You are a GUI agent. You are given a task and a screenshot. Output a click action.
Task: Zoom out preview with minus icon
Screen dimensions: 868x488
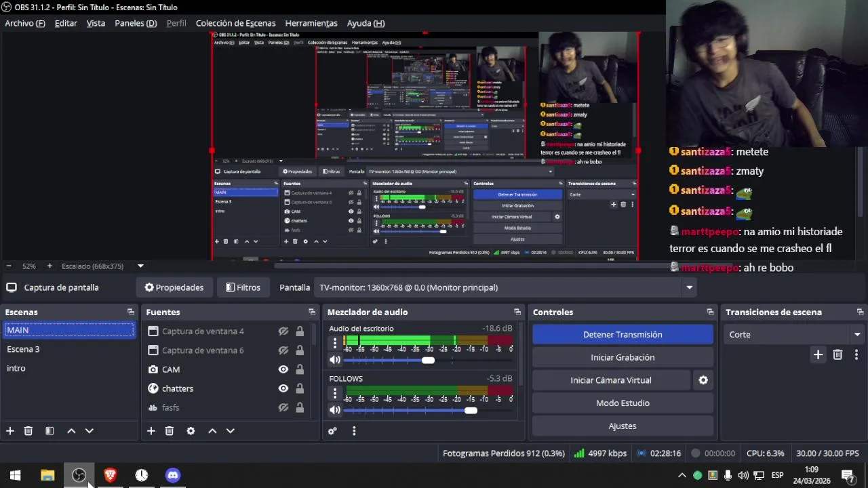(x=8, y=266)
